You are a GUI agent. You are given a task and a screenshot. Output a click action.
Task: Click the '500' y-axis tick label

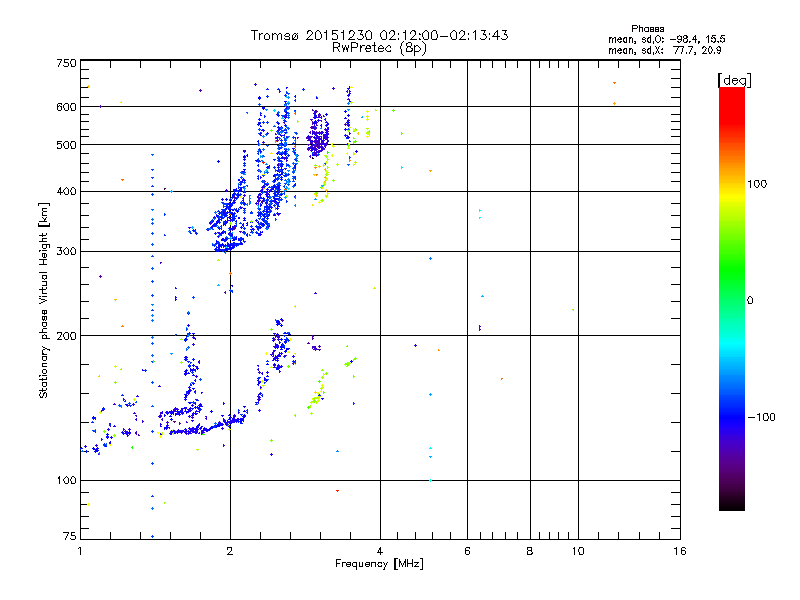tap(66, 145)
